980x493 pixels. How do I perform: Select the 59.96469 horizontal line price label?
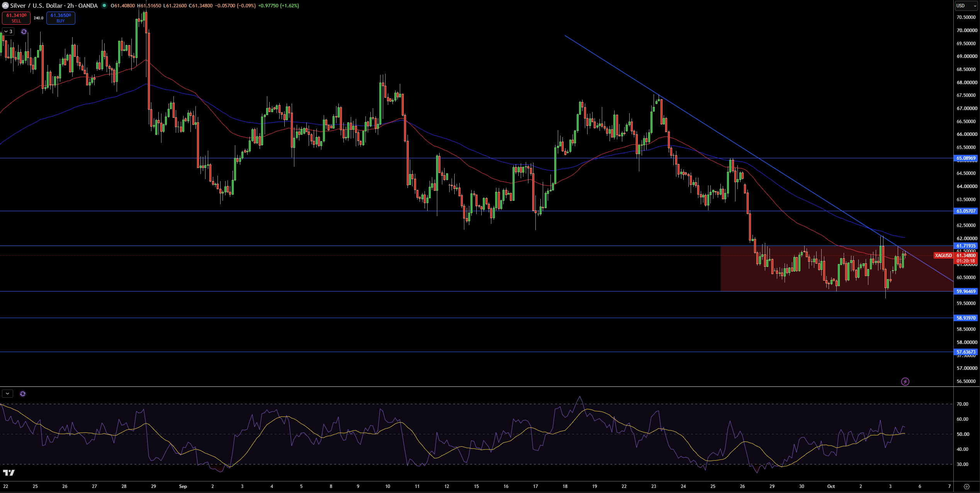click(966, 291)
